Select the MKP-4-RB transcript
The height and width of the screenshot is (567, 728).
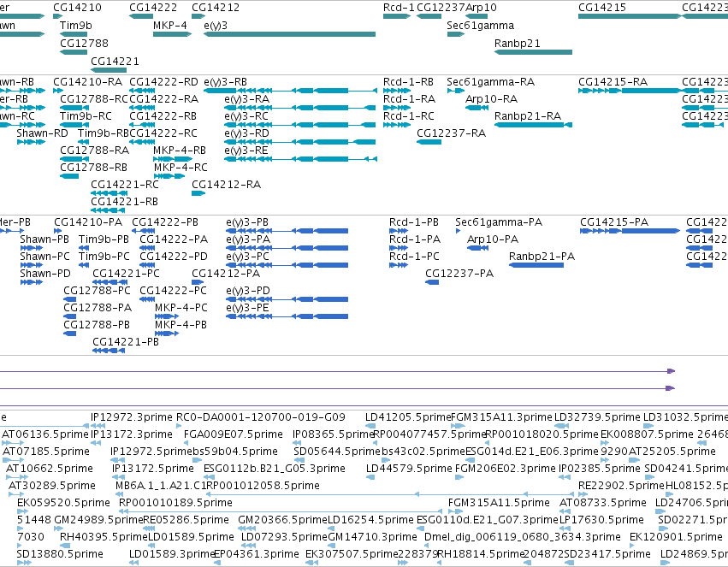180,151
